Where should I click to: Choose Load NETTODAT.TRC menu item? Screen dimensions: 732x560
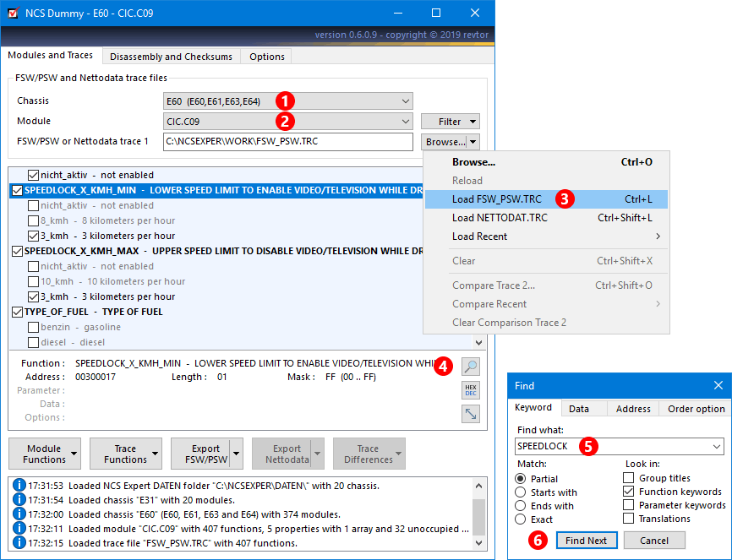546,218
